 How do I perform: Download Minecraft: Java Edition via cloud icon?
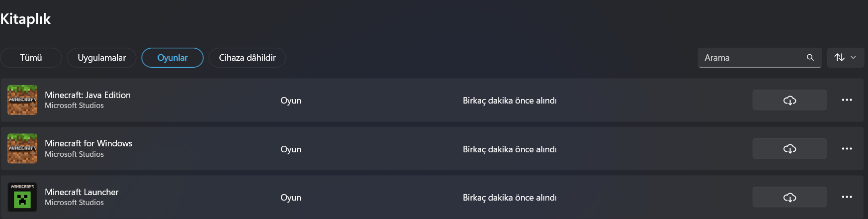(789, 101)
